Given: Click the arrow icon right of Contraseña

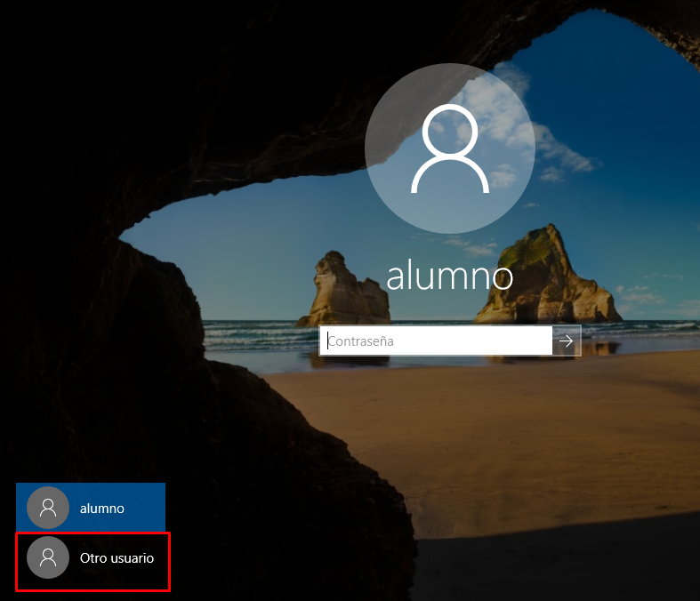Looking at the screenshot, I should tap(566, 341).
